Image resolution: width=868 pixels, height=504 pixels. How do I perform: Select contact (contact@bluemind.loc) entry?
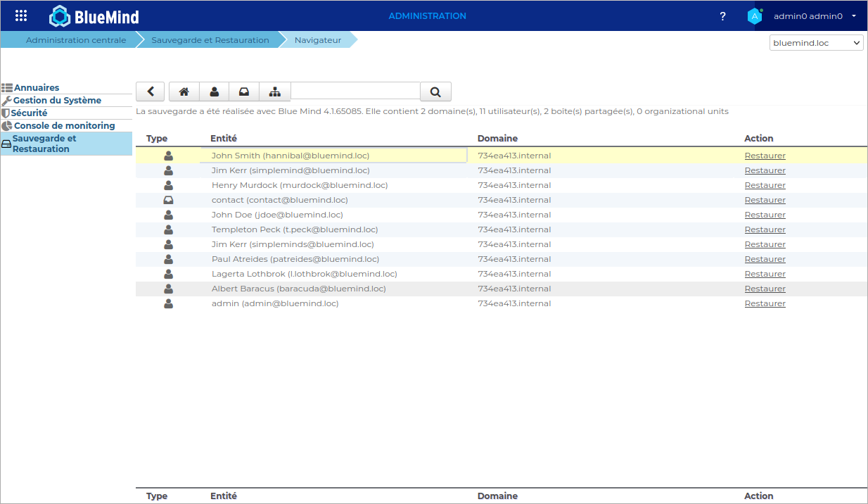tap(279, 200)
